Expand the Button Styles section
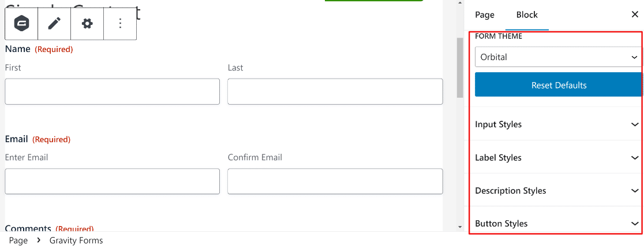This screenshot has height=248, width=644. [557, 223]
